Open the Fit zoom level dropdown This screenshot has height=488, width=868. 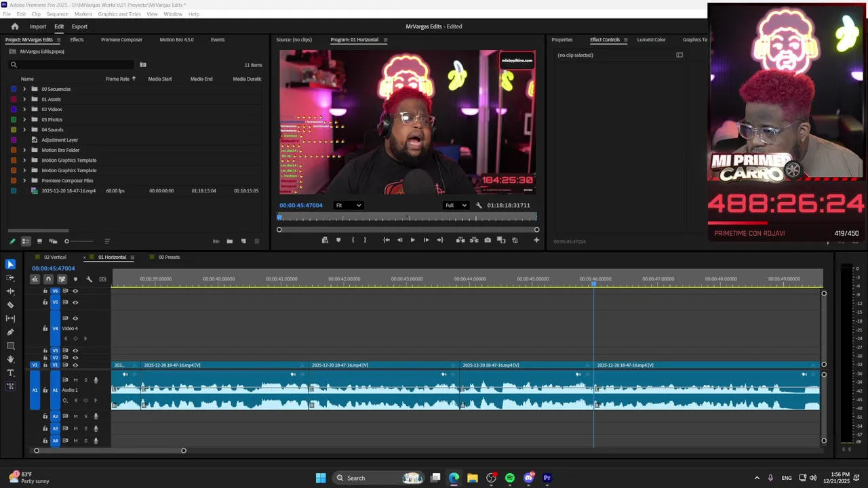[349, 205]
